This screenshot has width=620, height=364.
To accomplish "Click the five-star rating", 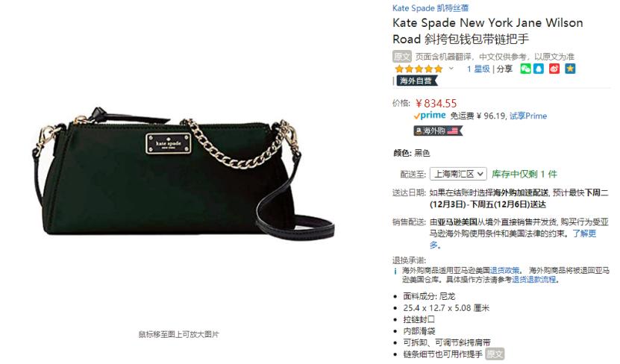I will click(419, 69).
